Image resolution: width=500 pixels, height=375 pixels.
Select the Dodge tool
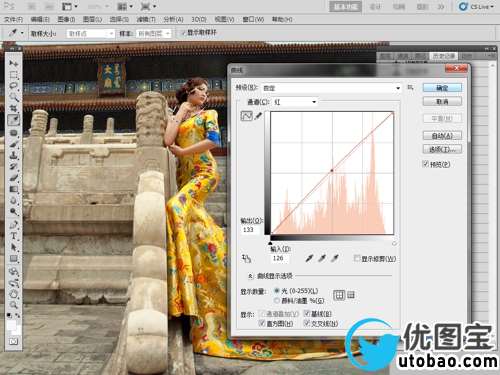click(x=14, y=212)
